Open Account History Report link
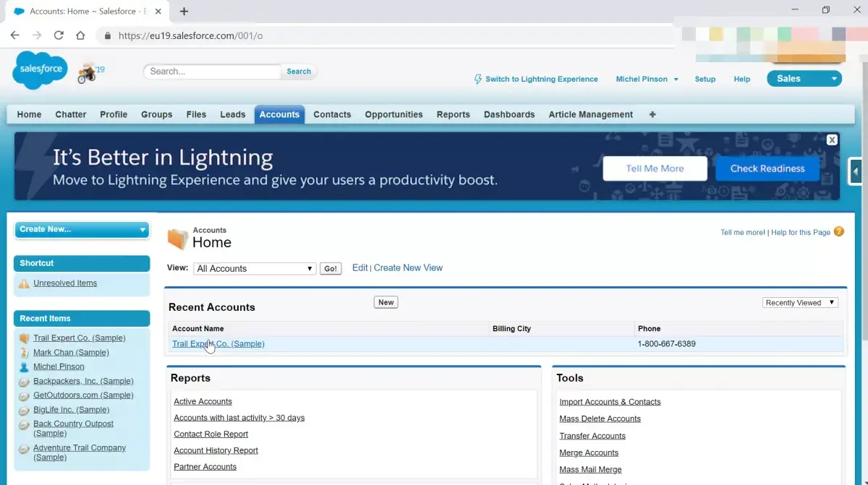The width and height of the screenshot is (868, 485). coord(216,450)
